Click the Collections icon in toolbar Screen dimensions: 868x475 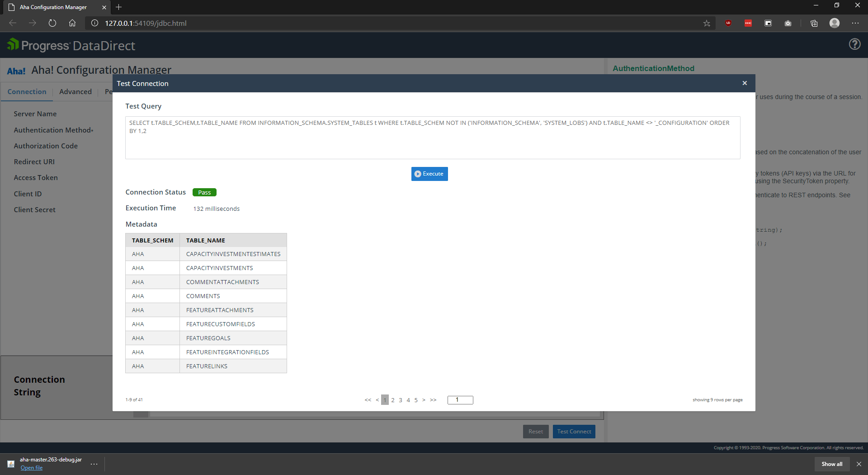point(814,24)
